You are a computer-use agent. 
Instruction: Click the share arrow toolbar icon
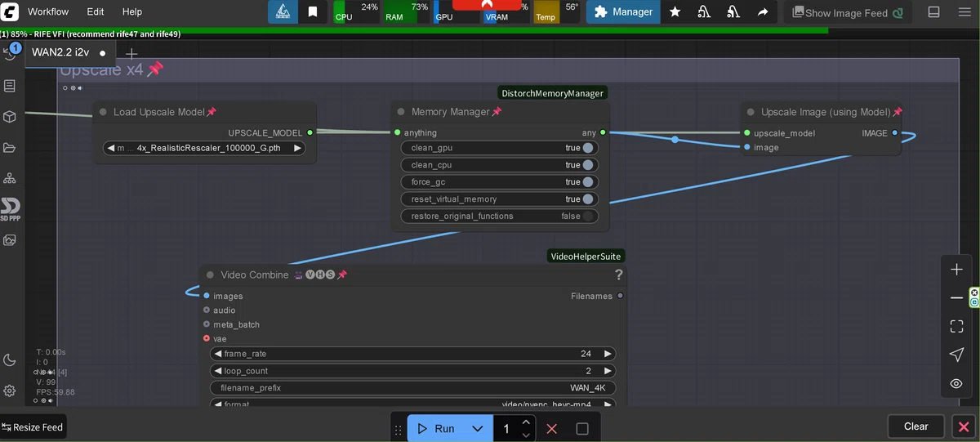coord(762,12)
